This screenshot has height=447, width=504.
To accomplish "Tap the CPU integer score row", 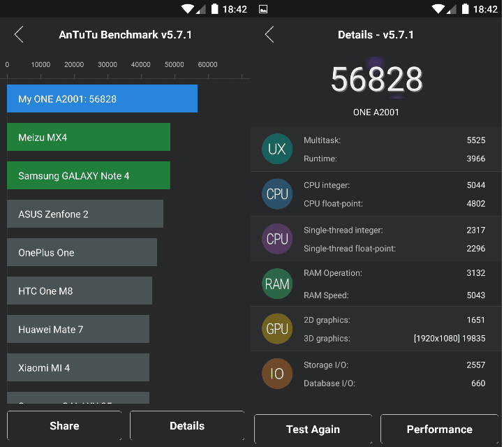I will [x=394, y=185].
